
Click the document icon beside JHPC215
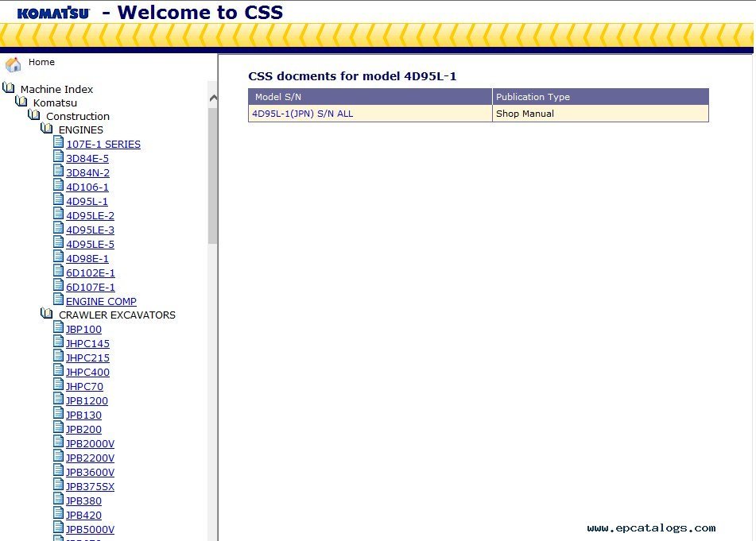58,356
